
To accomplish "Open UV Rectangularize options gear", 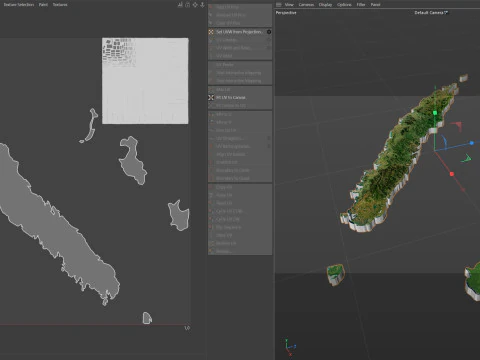I will click(269, 146).
